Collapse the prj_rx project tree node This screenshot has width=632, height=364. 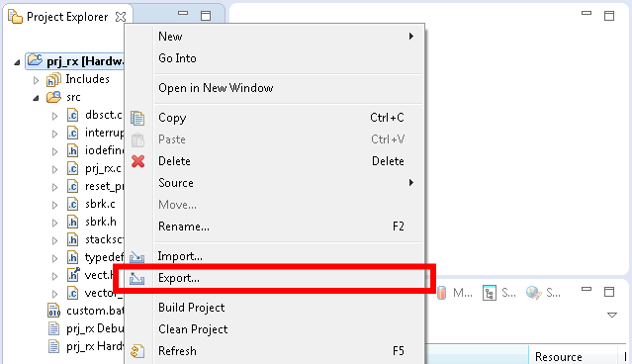[17, 62]
